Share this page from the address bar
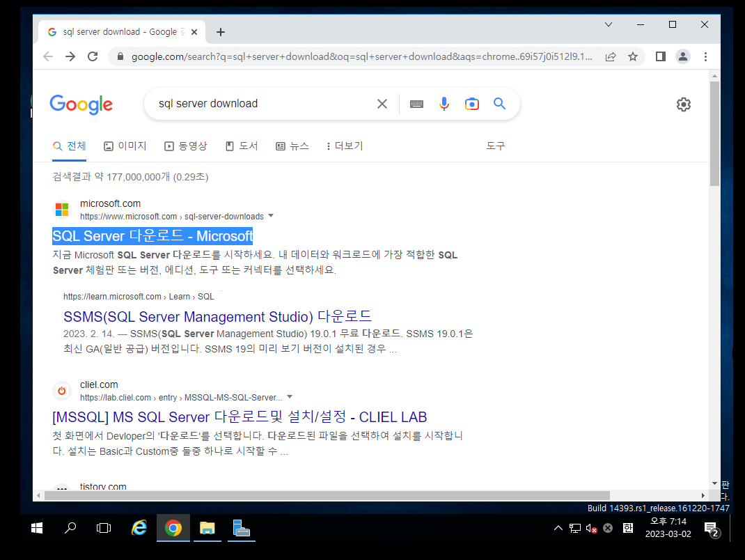Screen dimensions: 745x560 point(611,56)
